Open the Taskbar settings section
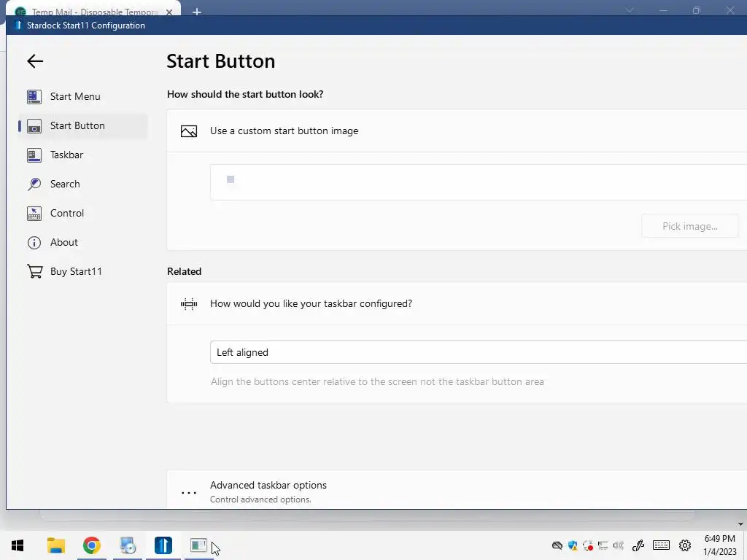 pyautogui.click(x=83, y=155)
